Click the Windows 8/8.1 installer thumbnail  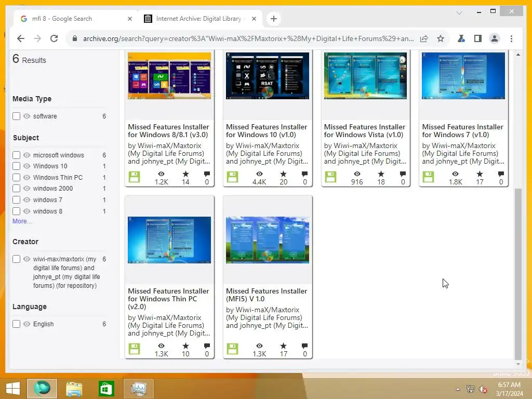point(169,76)
